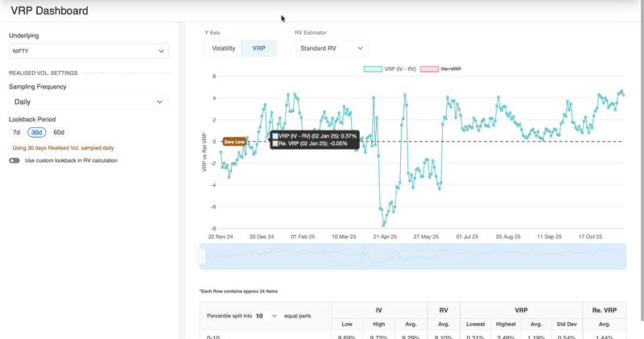Click the Std Dev column header
Image resolution: width=644 pixels, height=339 pixels.
pyautogui.click(x=566, y=324)
